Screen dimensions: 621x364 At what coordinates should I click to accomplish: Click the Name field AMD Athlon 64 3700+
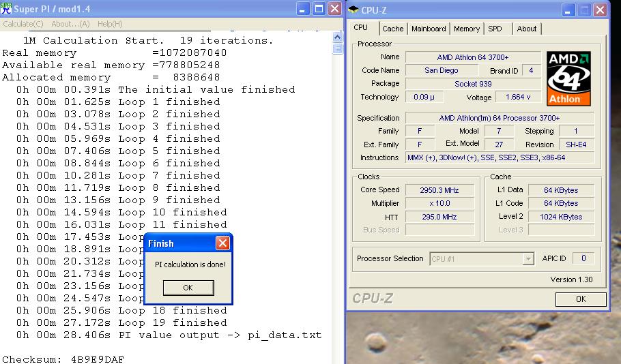pyautogui.click(x=473, y=57)
